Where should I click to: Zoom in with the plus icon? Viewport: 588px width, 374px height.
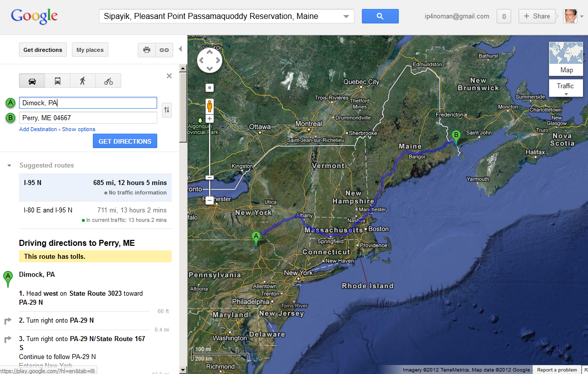click(x=209, y=119)
